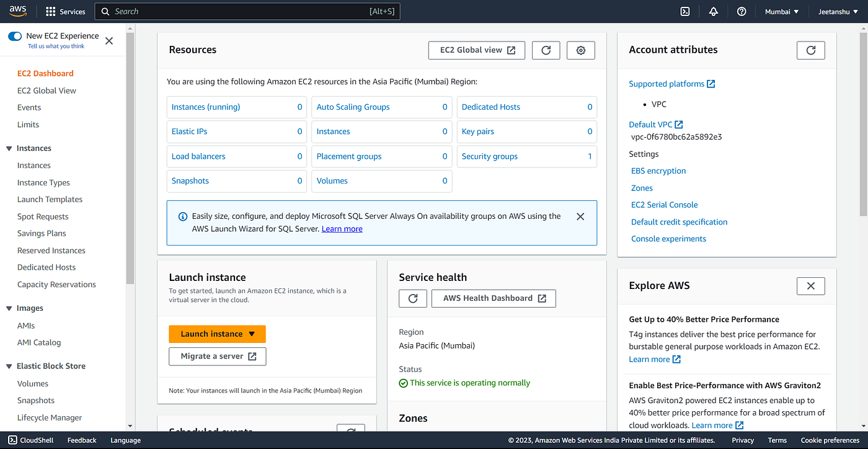868x449 pixels.
Task: Toggle the New EC2 Experience switch
Action: [x=15, y=36]
